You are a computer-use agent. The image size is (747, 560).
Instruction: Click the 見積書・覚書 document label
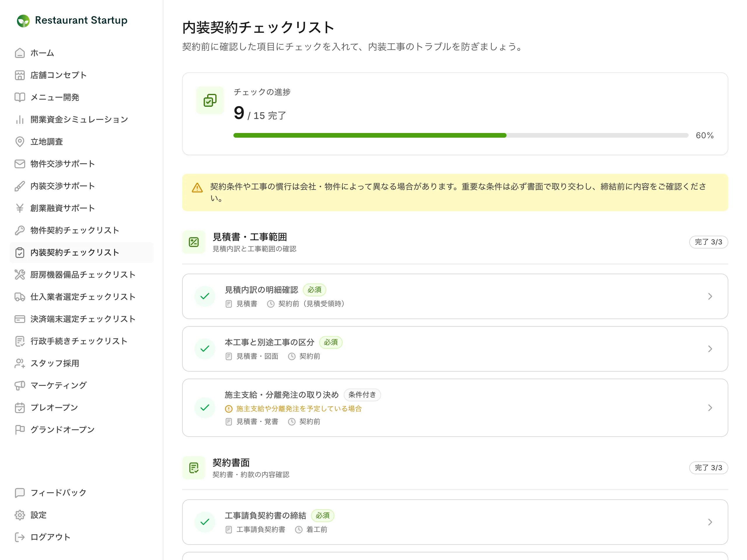click(x=257, y=421)
